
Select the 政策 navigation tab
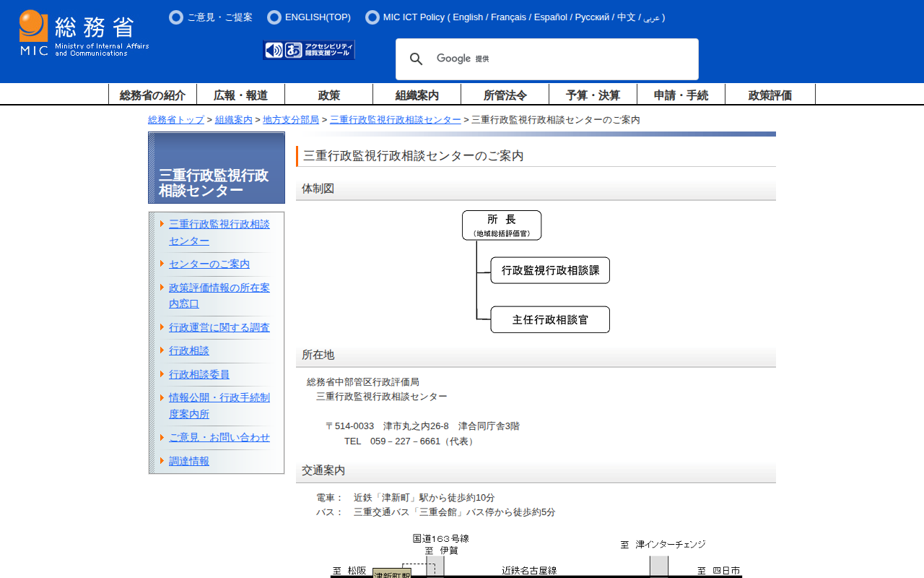tap(328, 95)
